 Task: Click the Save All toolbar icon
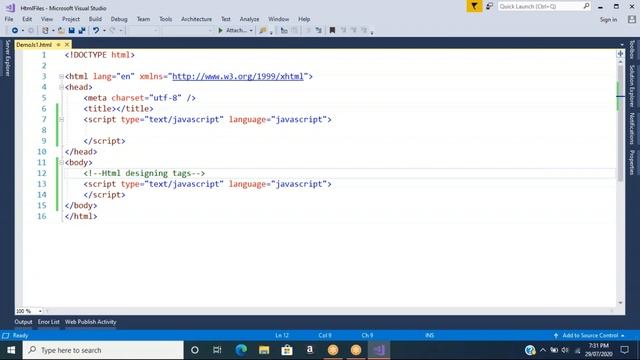pos(82,30)
